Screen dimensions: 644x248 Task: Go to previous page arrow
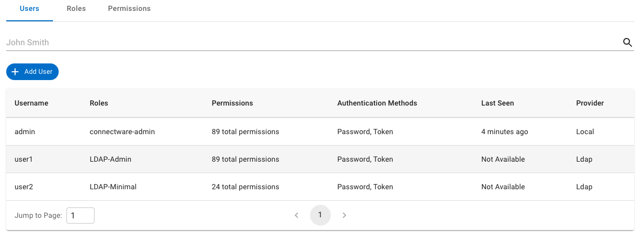[297, 215]
